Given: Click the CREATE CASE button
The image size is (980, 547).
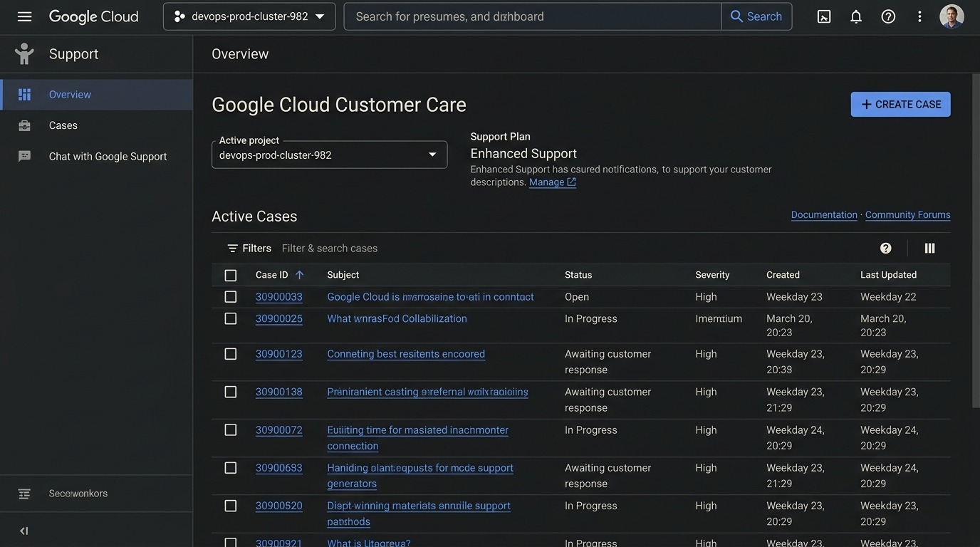Looking at the screenshot, I should 900,104.
